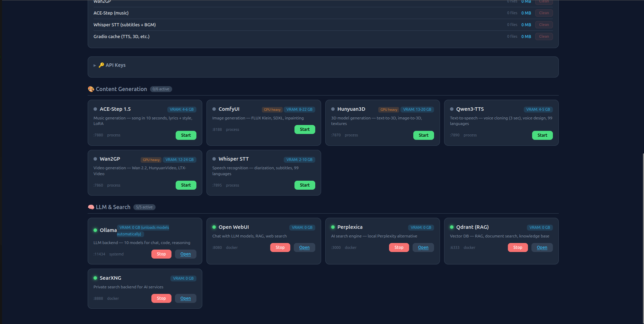Start the Qwen3-TTS service
Screen dimensions: 644x324
[x=542, y=135]
